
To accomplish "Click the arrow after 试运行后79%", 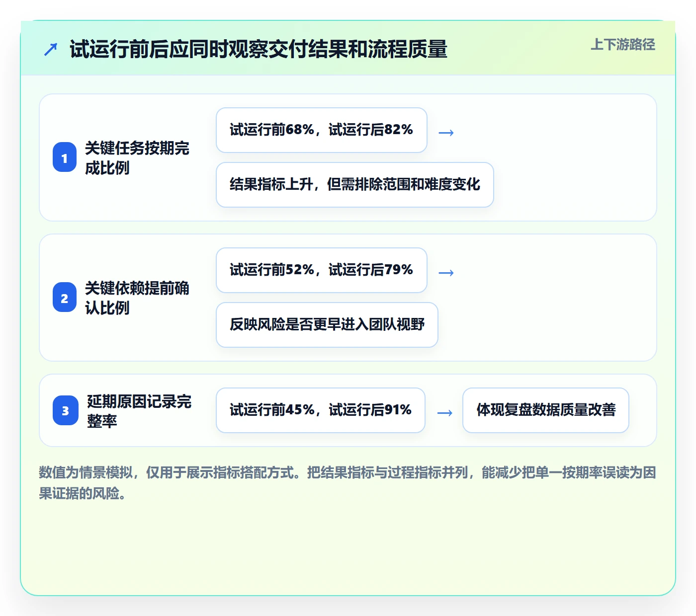I will click(446, 273).
